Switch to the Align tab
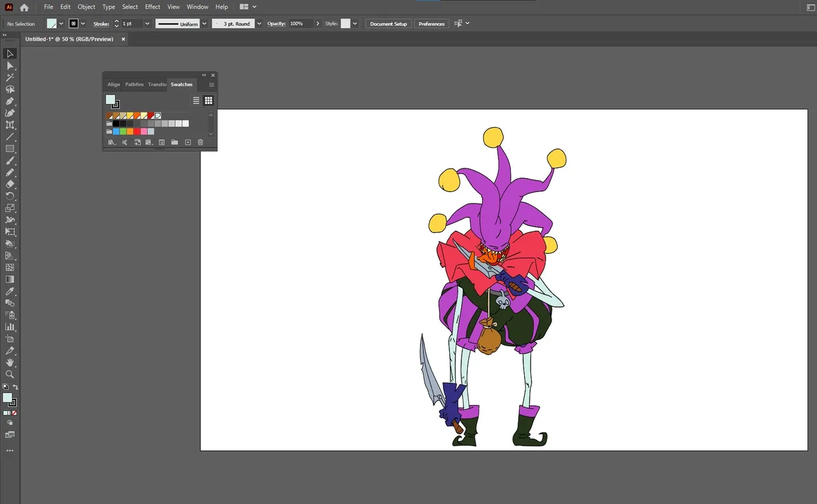The image size is (817, 504). tap(114, 84)
